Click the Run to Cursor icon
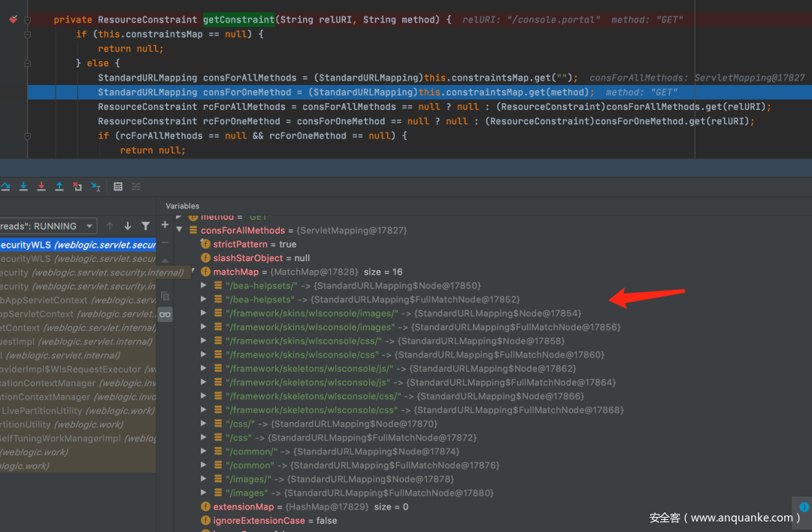The width and height of the screenshot is (812, 532). (95, 186)
